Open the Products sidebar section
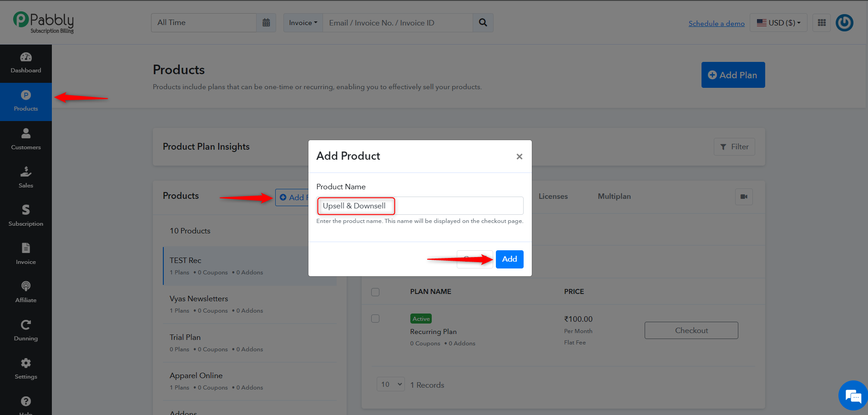The height and width of the screenshot is (415, 868). [x=26, y=101]
